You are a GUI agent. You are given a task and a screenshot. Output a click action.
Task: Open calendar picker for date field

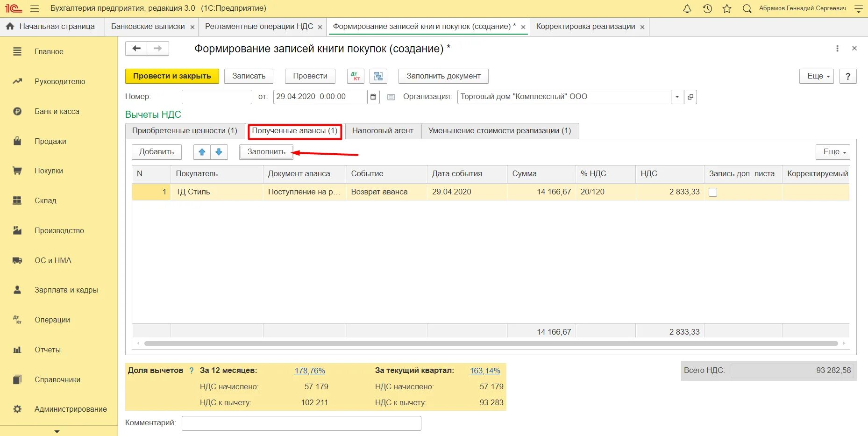click(x=373, y=97)
